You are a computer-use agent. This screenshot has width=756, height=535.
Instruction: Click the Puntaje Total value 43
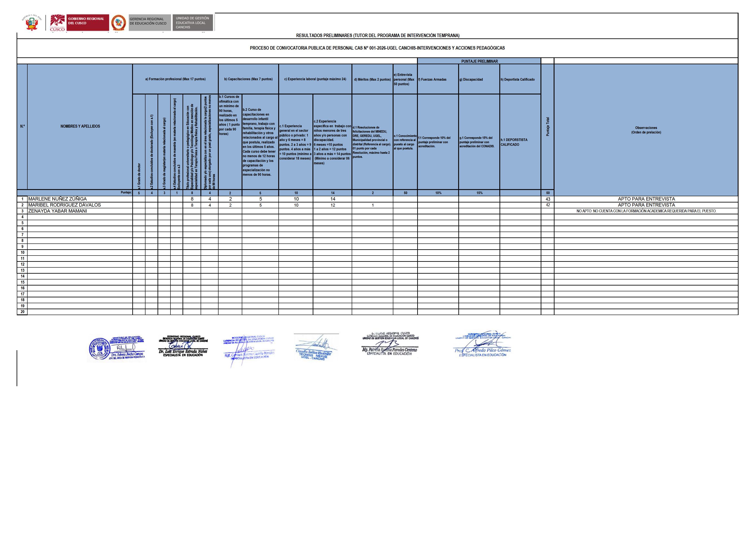(548, 199)
